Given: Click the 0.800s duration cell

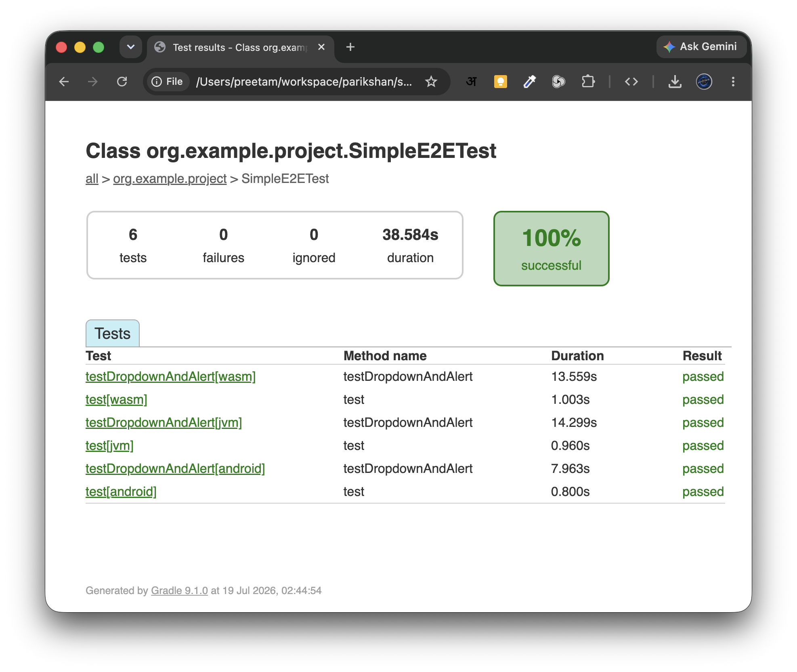Looking at the screenshot, I should click(570, 492).
